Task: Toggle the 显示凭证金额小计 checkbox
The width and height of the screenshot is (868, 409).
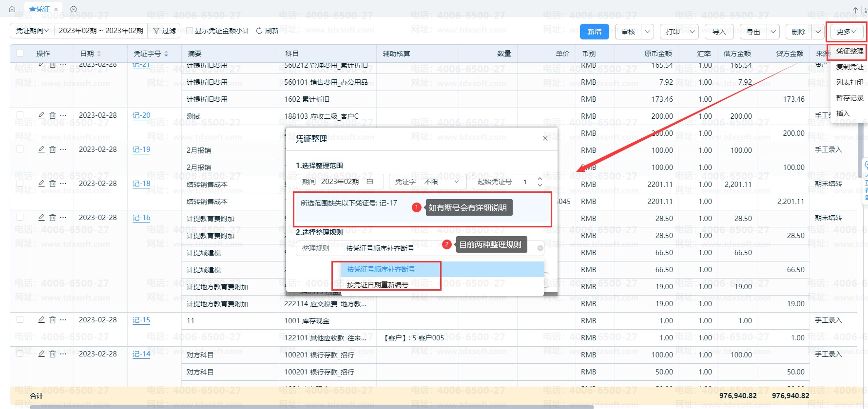Action: coord(190,31)
